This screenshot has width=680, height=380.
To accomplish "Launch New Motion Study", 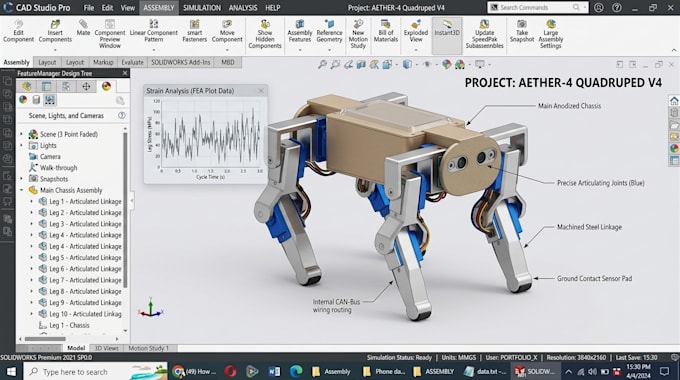I will pos(358,34).
